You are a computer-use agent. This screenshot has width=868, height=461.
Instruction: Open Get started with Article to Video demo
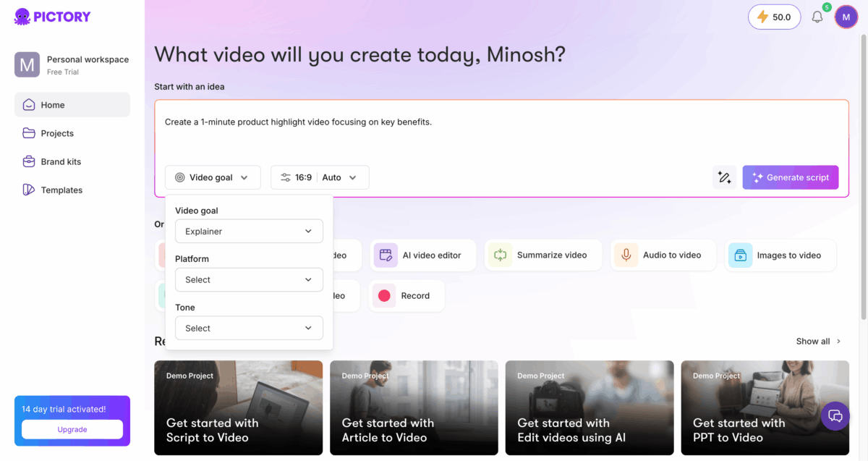pos(414,407)
